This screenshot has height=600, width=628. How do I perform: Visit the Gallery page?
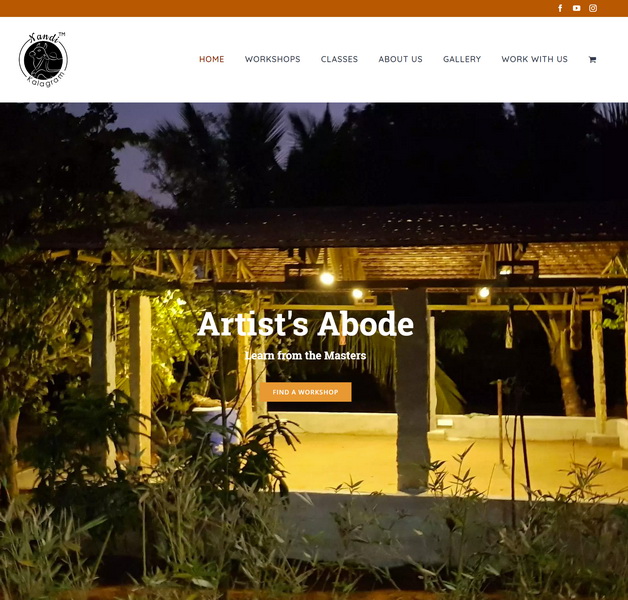click(462, 59)
